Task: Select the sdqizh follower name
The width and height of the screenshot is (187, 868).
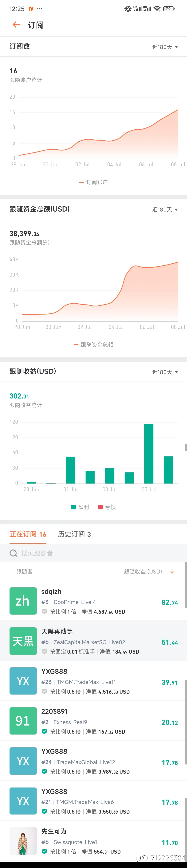Action: coord(51,591)
